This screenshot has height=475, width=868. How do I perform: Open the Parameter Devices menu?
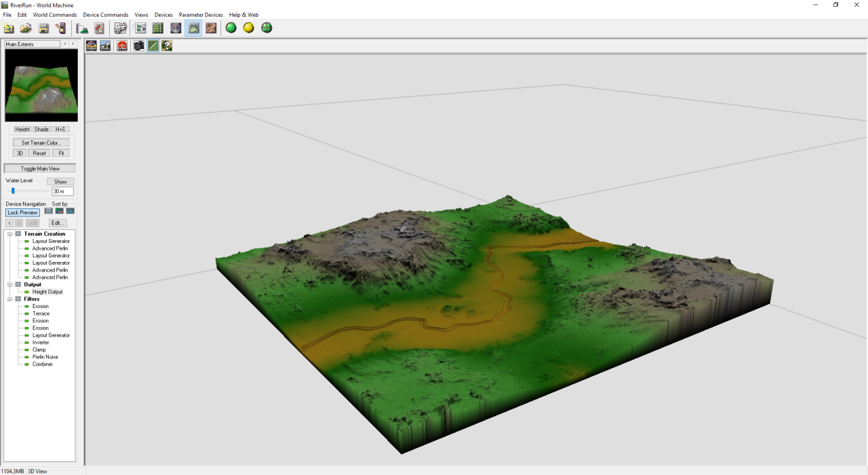pos(201,15)
